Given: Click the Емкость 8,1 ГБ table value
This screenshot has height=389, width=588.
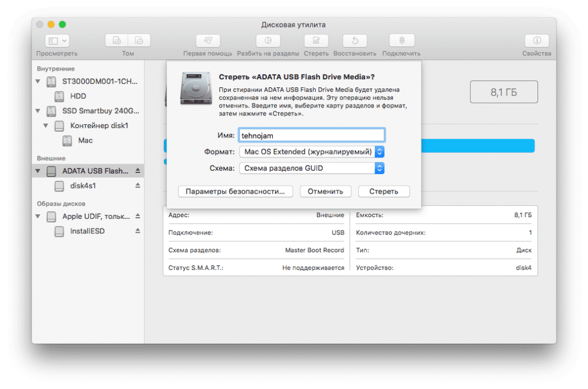Looking at the screenshot, I should (x=523, y=215).
